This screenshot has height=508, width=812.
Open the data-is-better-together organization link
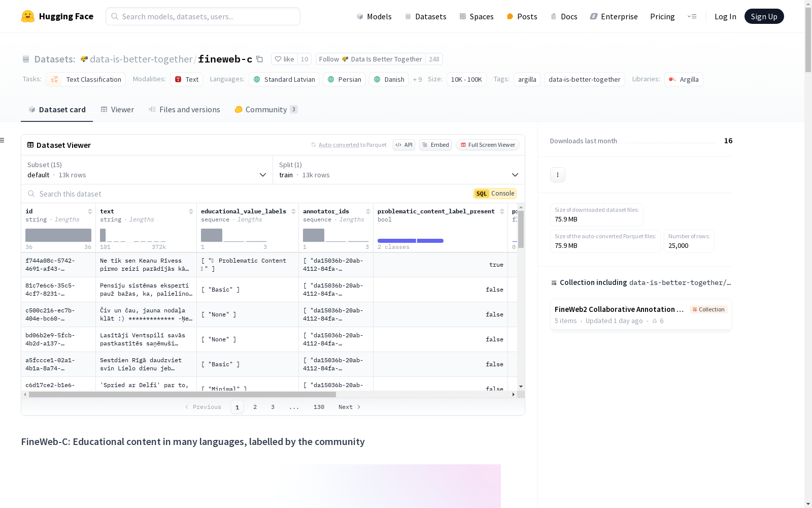[x=141, y=59]
